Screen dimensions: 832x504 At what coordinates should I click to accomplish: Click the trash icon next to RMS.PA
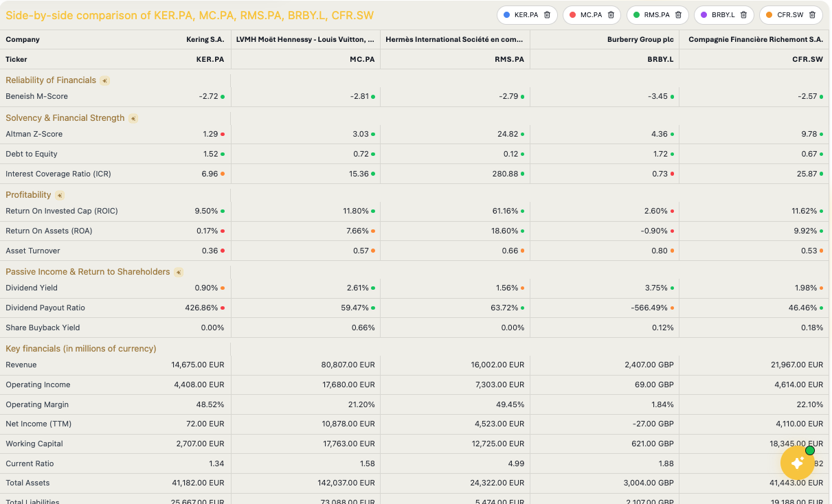678,14
